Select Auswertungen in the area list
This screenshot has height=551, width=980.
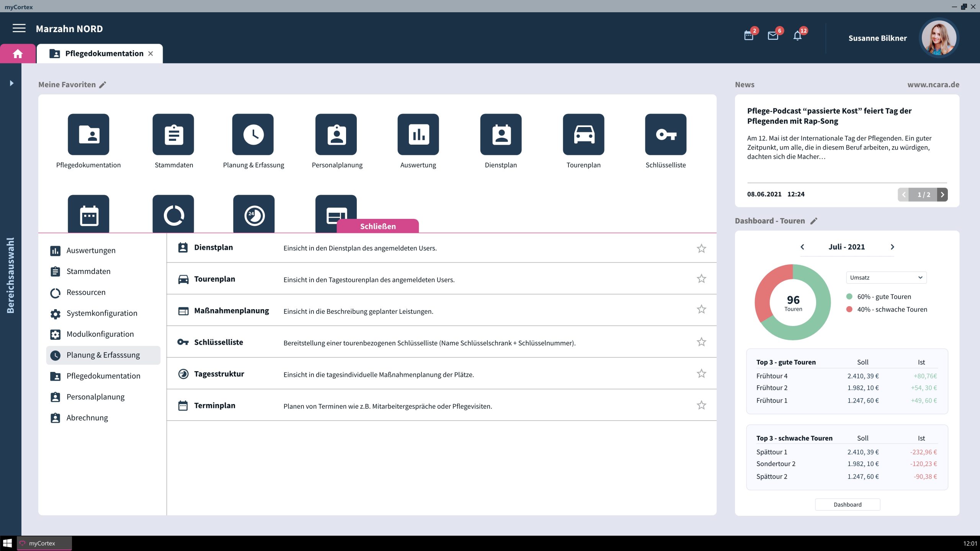[x=103, y=250]
